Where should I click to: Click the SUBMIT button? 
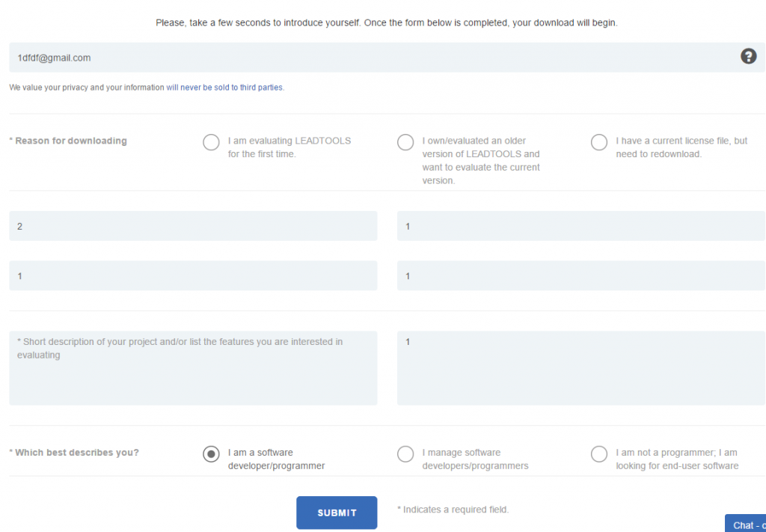tap(337, 513)
